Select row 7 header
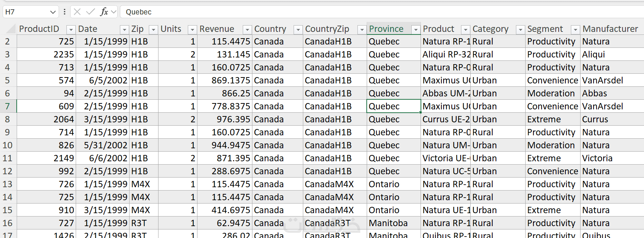 pos(7,106)
